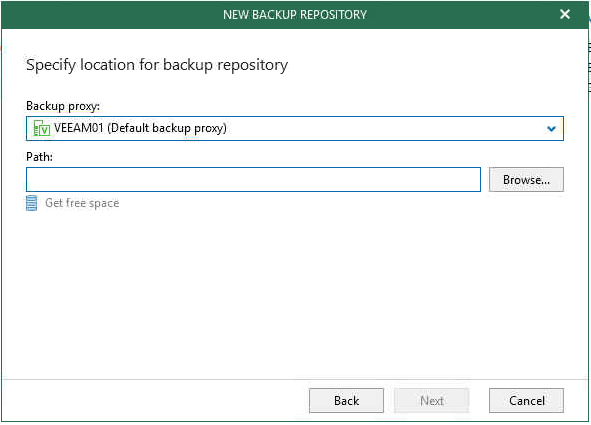Go to the previous step with Back

click(346, 401)
